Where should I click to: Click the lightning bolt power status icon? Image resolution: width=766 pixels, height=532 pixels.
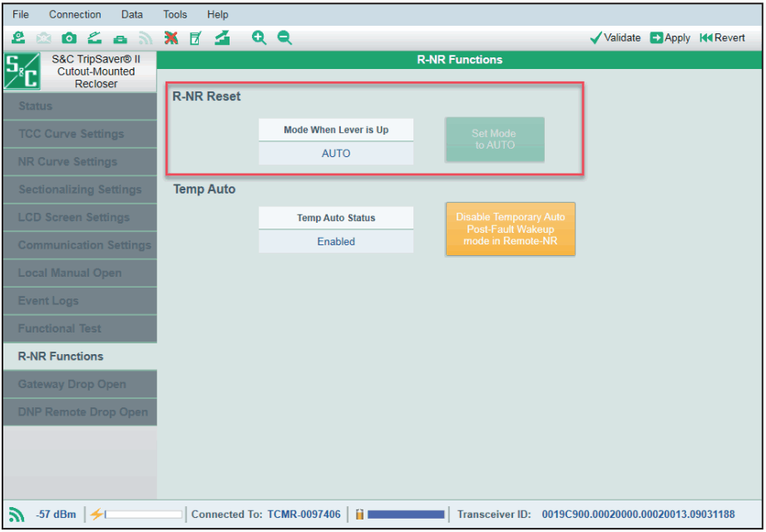[x=96, y=514]
